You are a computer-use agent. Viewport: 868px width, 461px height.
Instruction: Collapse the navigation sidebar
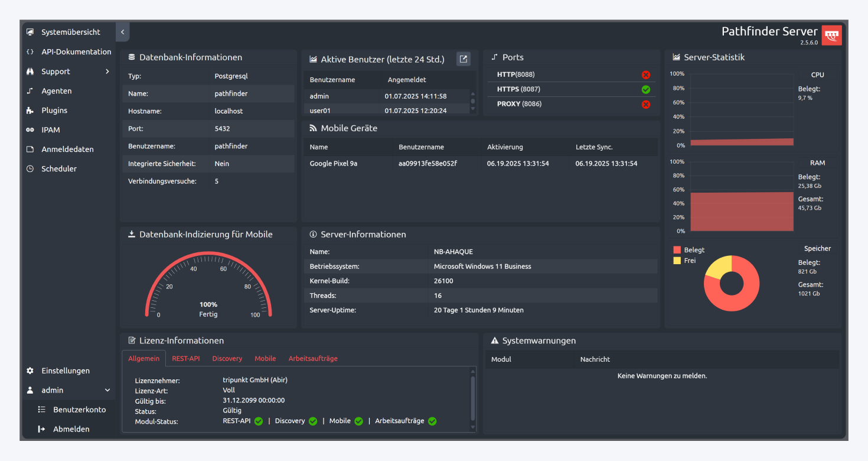click(x=122, y=31)
